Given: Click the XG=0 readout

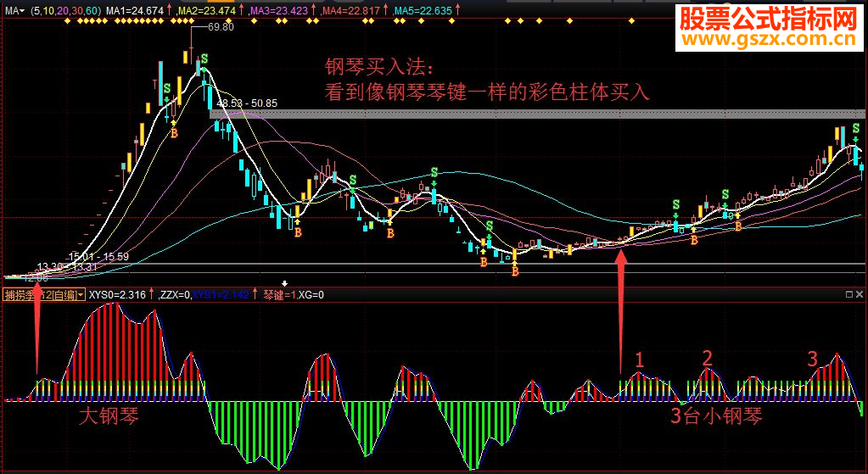Looking at the screenshot, I should click(x=311, y=295).
